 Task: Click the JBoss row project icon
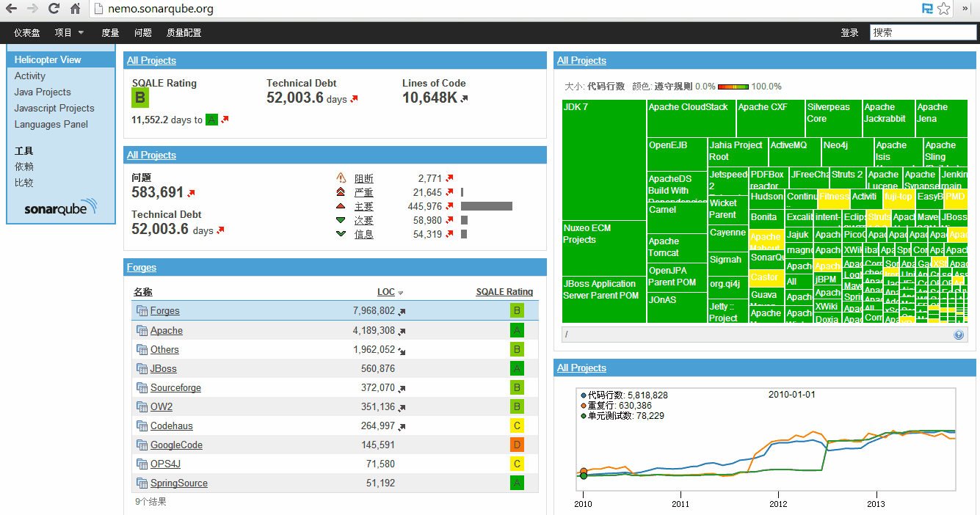pyautogui.click(x=142, y=368)
